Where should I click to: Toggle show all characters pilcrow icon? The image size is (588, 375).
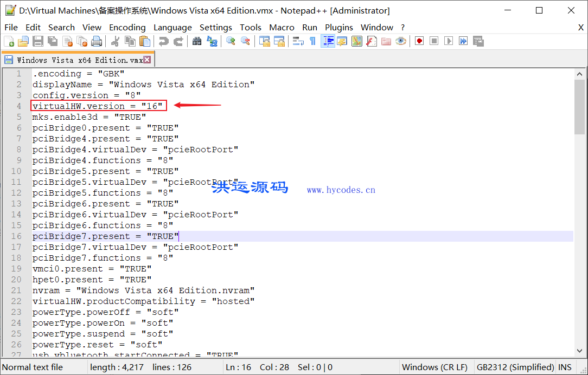pyautogui.click(x=312, y=41)
